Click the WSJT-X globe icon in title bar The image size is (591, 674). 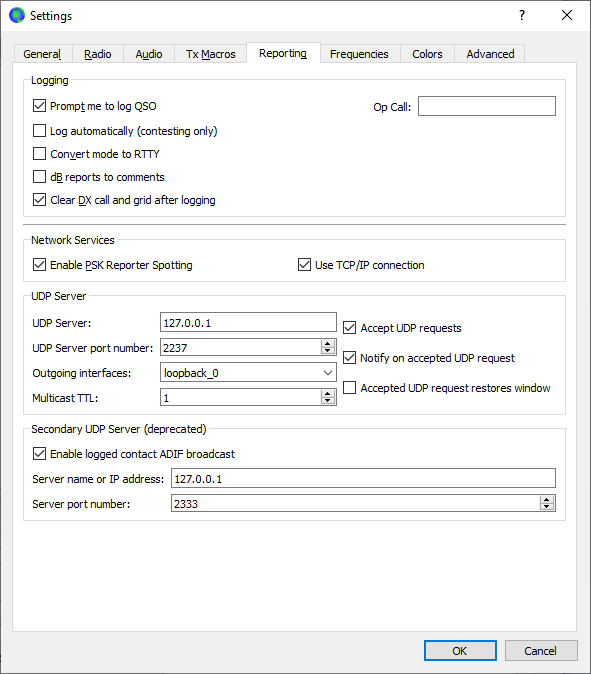tap(17, 15)
